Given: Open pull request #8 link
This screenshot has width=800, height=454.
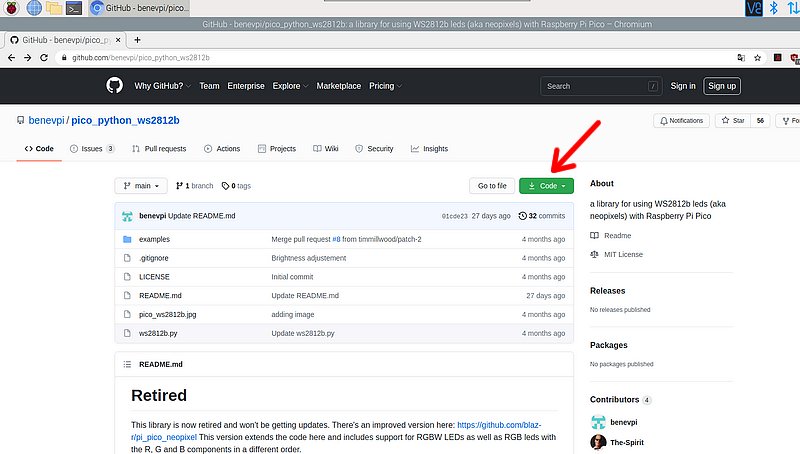Looking at the screenshot, I should 336,239.
